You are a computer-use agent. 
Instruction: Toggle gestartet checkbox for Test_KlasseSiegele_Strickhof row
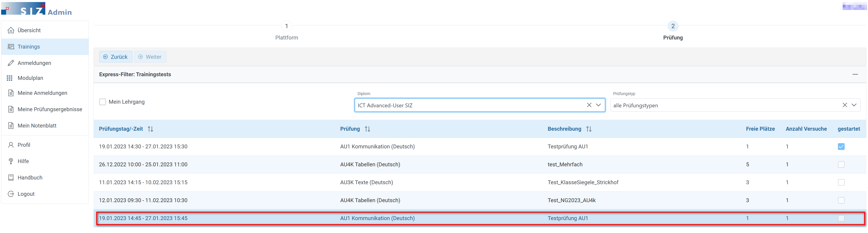click(x=841, y=183)
